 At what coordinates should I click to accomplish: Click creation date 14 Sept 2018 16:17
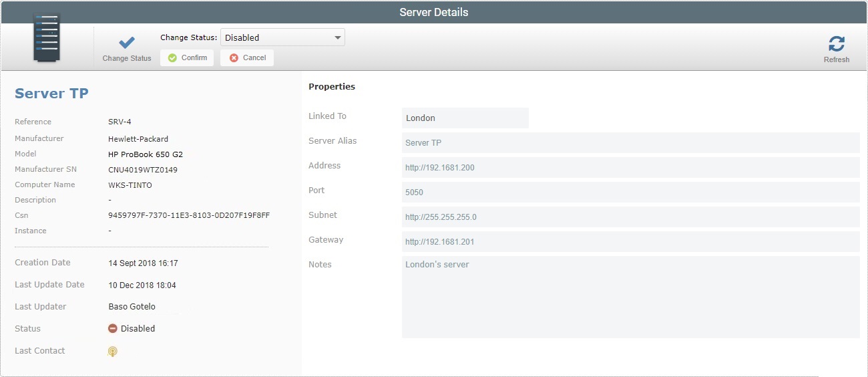tap(144, 263)
